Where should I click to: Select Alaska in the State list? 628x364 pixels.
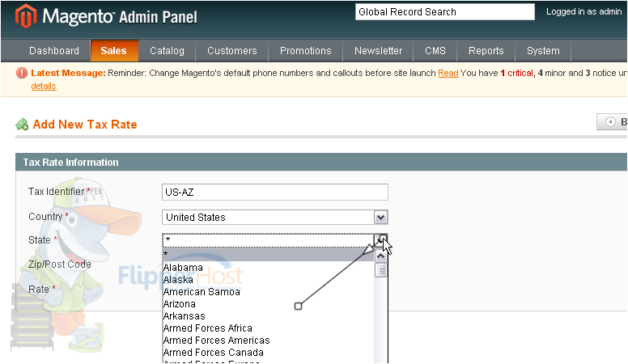coord(269,280)
